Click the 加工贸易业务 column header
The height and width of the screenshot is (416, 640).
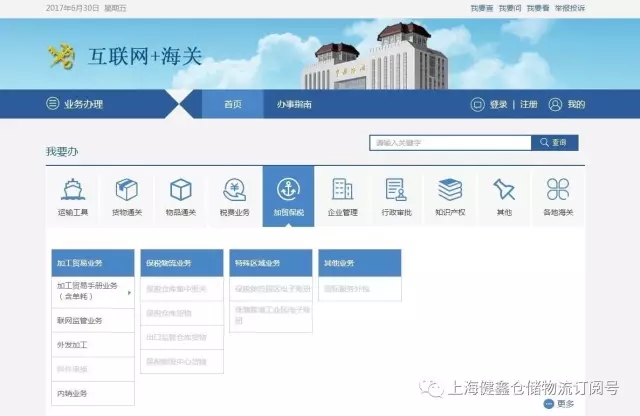click(x=93, y=263)
